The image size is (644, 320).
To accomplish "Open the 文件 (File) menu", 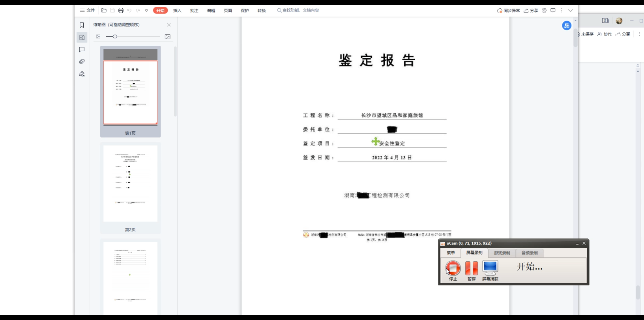I will (x=87, y=10).
